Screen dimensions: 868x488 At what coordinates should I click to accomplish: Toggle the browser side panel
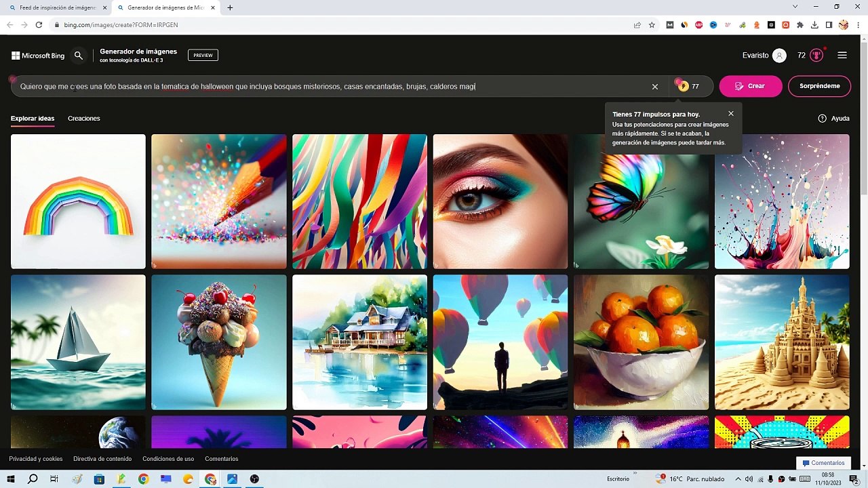coord(829,25)
